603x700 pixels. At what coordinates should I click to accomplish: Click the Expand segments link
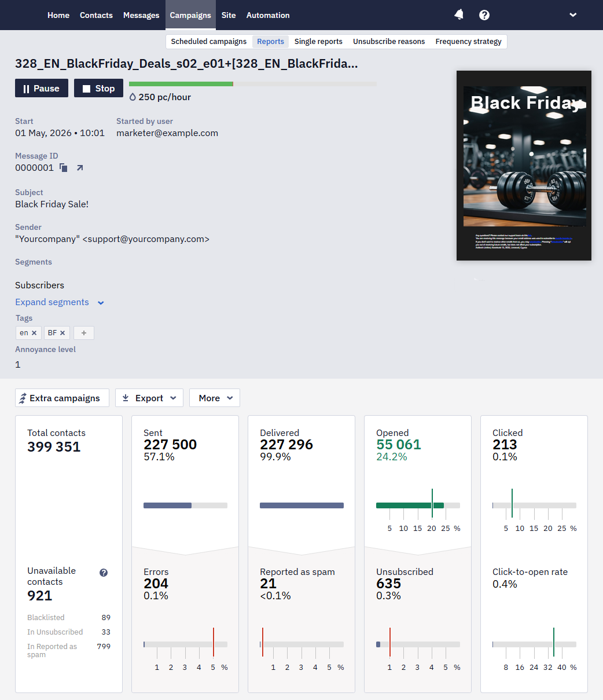(52, 302)
